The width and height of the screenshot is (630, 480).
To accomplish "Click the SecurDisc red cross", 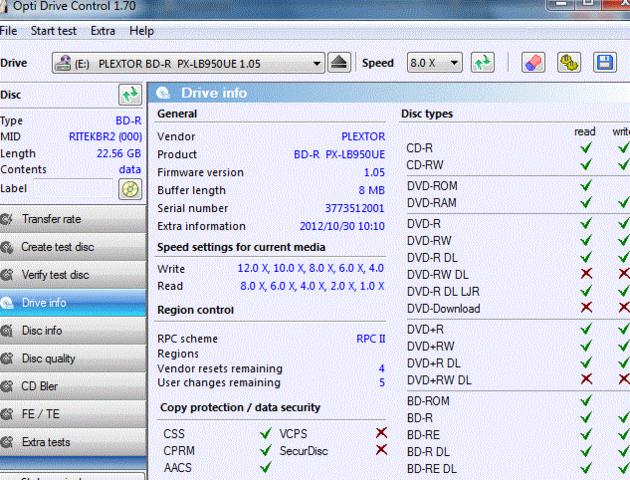I will point(381,449).
